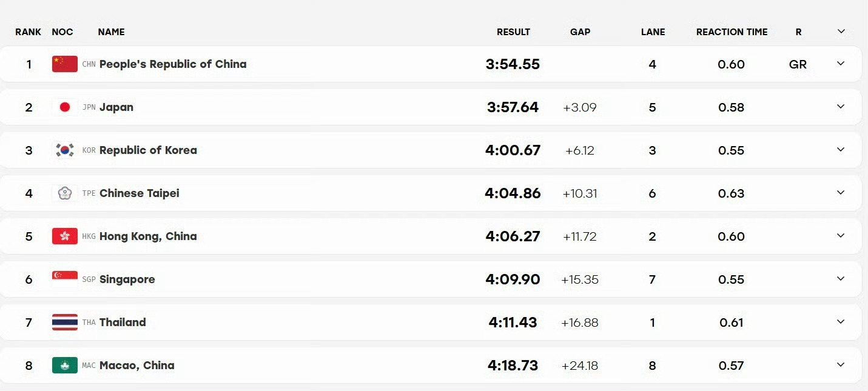
Task: Click the Singapore flag icon
Action: pos(65,279)
